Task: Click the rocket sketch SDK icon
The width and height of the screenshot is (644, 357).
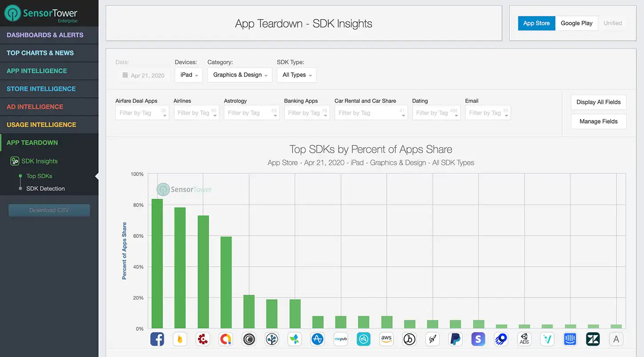Action: click(x=433, y=339)
